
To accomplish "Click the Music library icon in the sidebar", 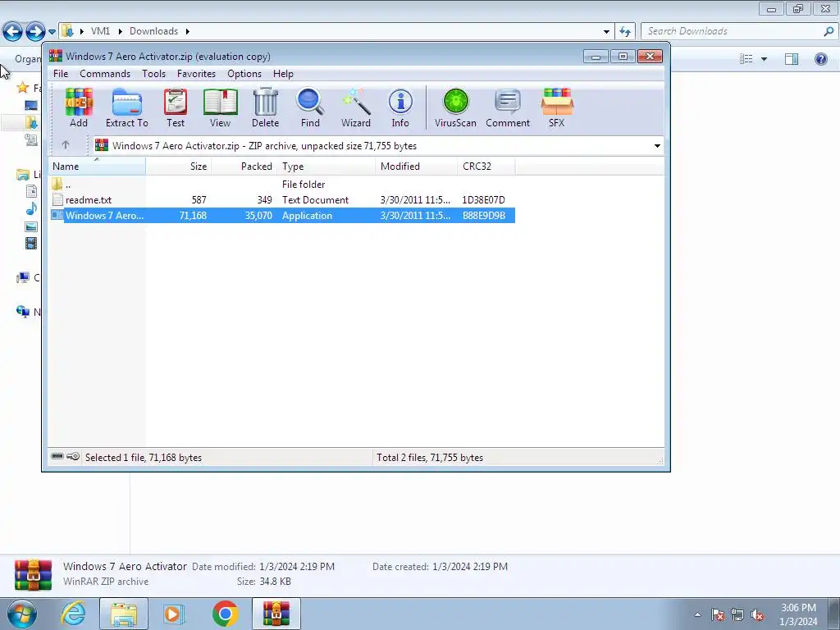I will [32, 208].
